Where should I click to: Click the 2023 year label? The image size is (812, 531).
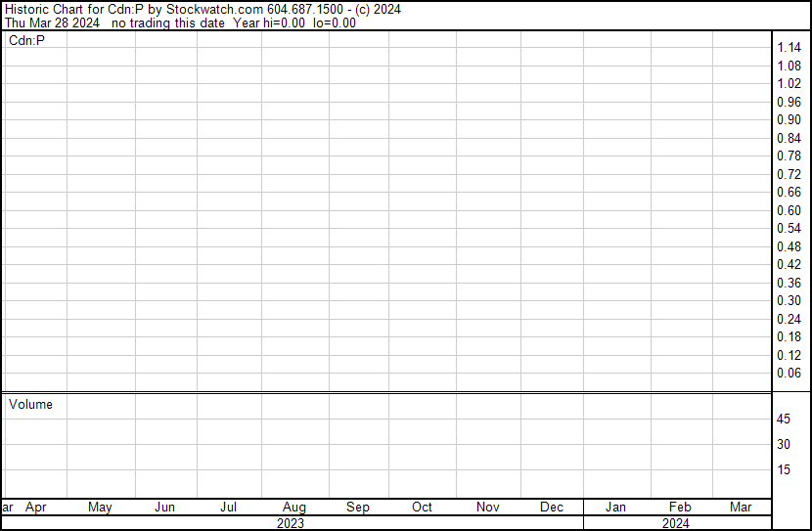291,523
